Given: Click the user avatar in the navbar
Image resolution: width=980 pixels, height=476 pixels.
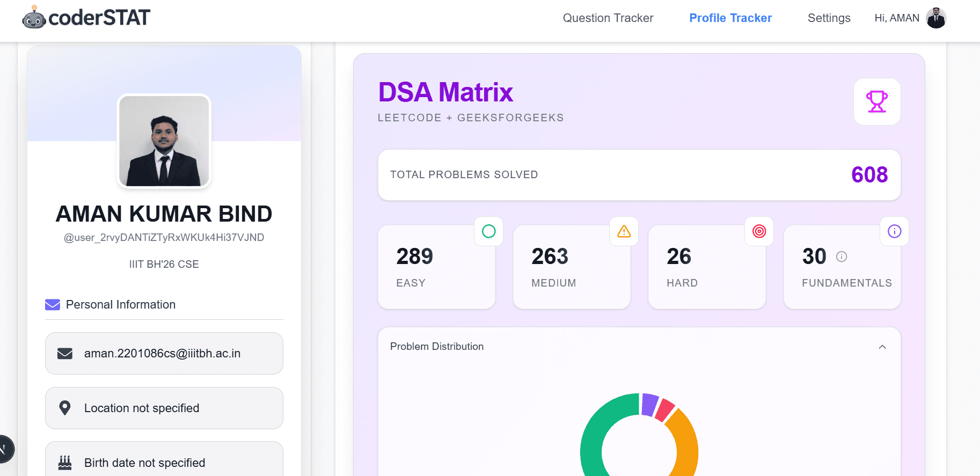Looking at the screenshot, I should coord(936,18).
